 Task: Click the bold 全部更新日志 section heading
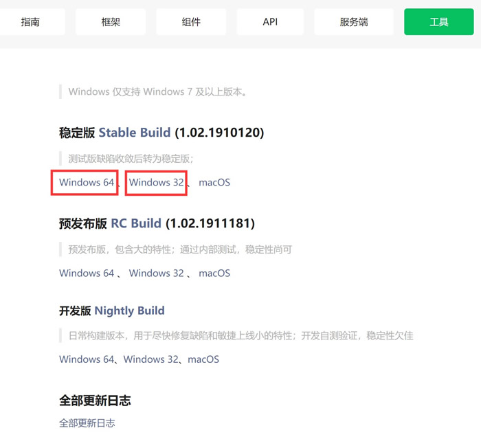click(95, 401)
